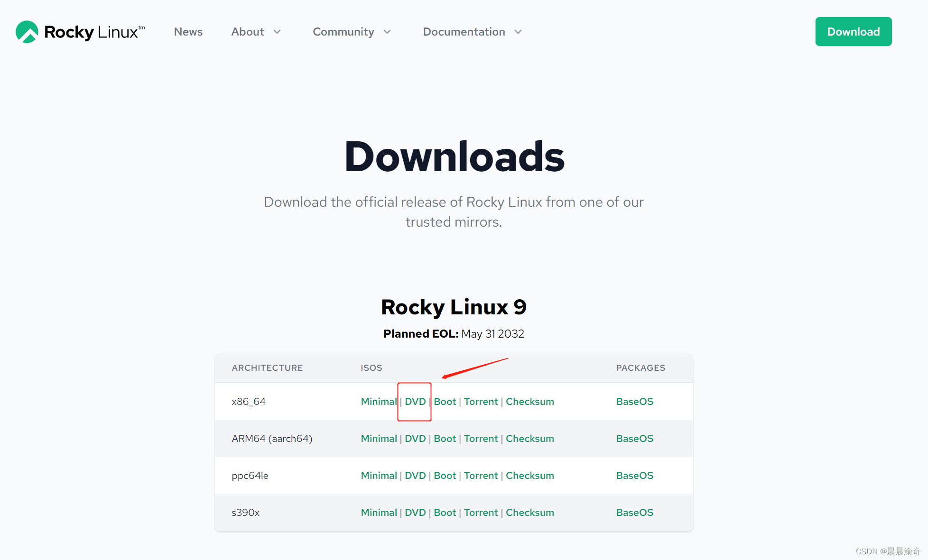The image size is (928, 560).
Task: Select the s390x architecture cell
Action: pyautogui.click(x=245, y=513)
